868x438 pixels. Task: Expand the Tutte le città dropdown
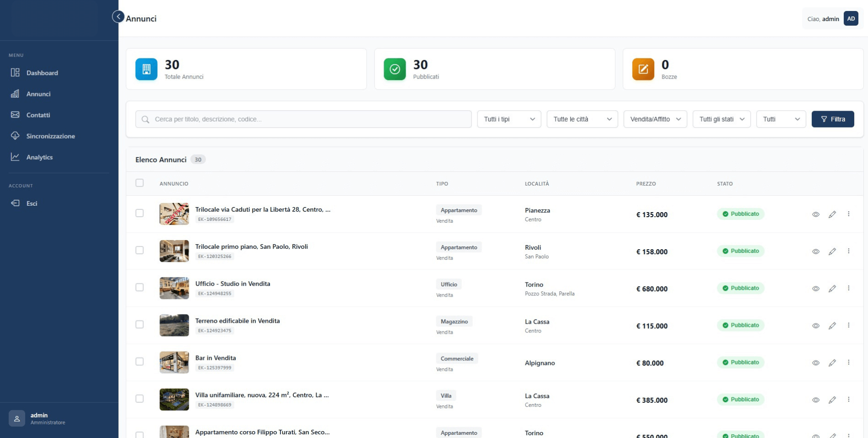(582, 119)
